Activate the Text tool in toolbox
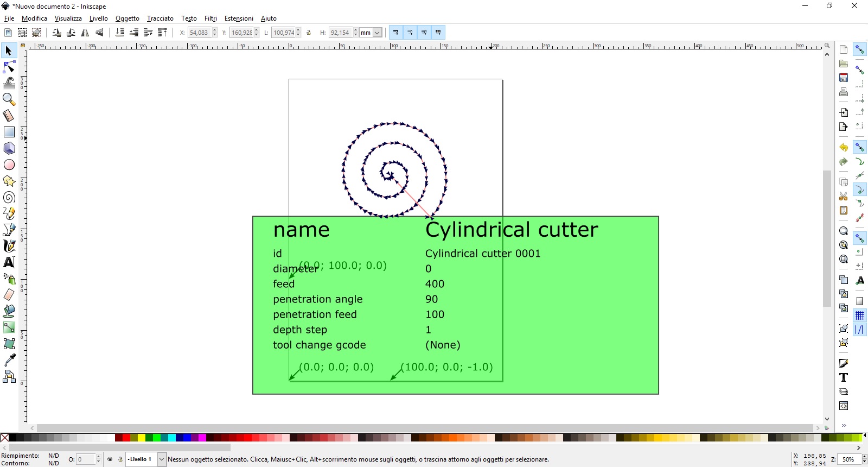 tap(9, 262)
